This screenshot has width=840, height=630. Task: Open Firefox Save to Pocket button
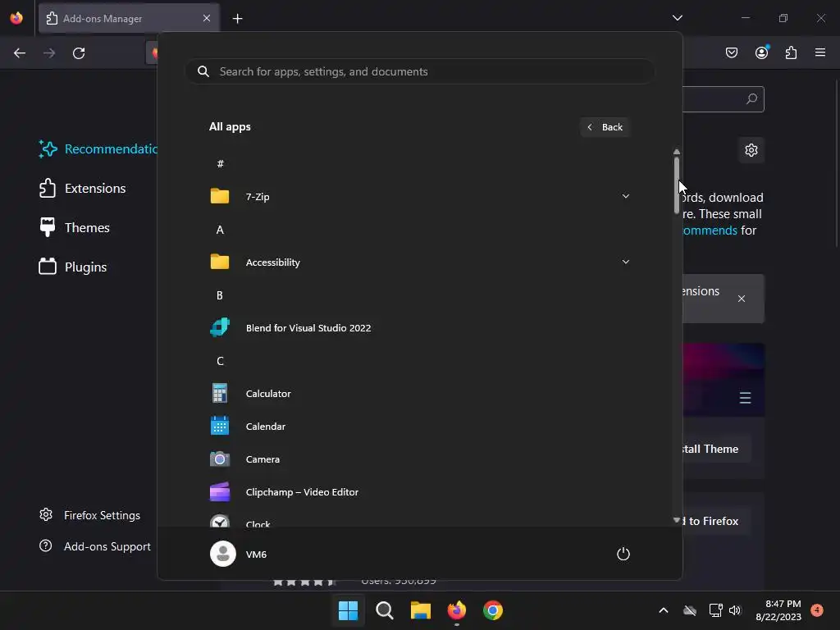(732, 52)
